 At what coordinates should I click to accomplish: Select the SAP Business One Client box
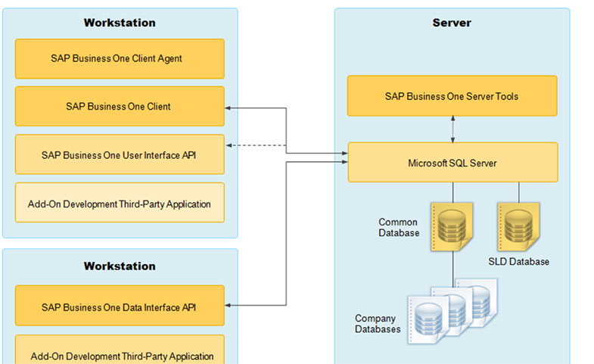pos(120,107)
